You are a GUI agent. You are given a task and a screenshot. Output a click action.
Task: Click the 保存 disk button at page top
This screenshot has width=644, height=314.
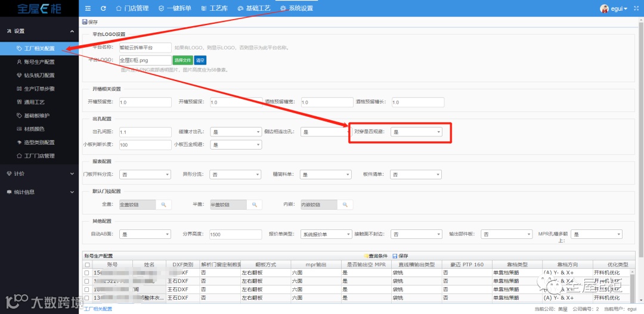[90, 22]
